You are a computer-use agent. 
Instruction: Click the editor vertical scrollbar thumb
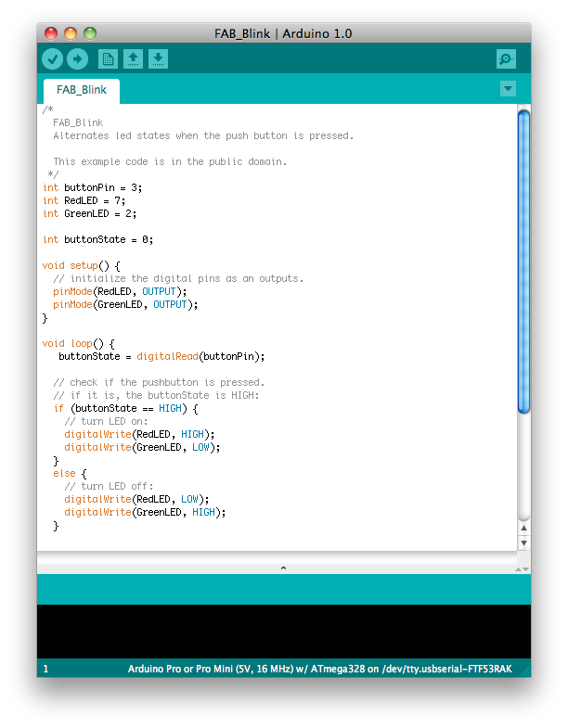click(x=523, y=262)
